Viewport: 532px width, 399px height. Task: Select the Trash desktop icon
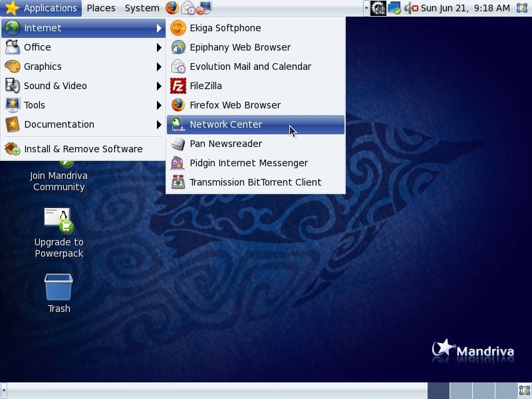(59, 293)
